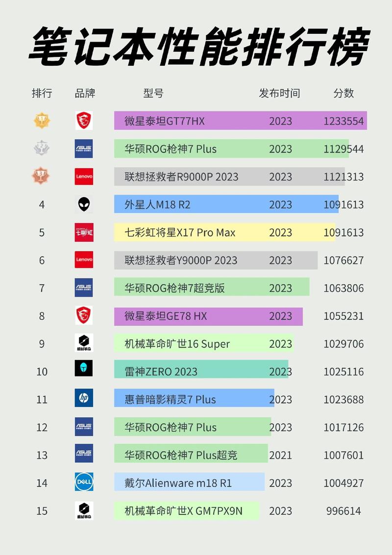The image size is (392, 555).
Task: Select the 雷神 Thunderobot logo in row 10
Action: (x=84, y=368)
